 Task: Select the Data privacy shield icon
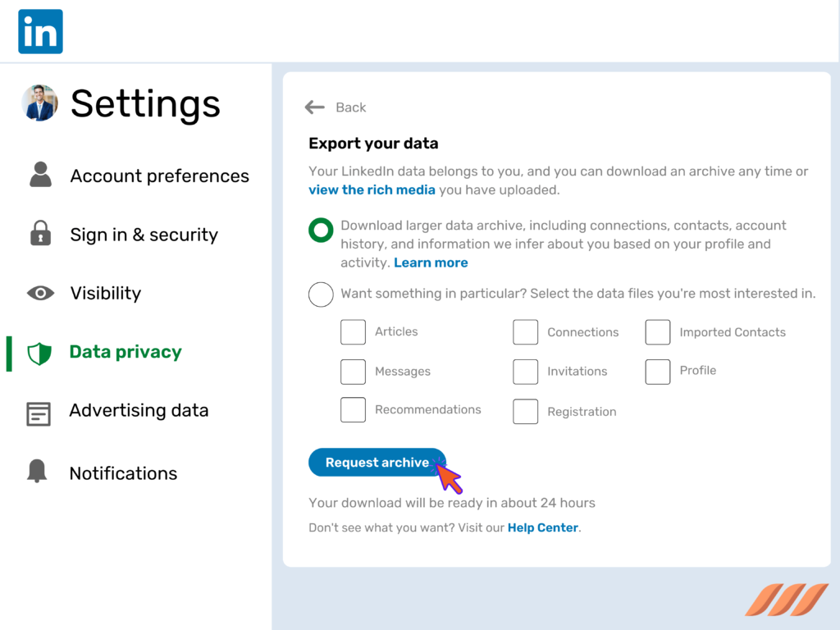39,351
